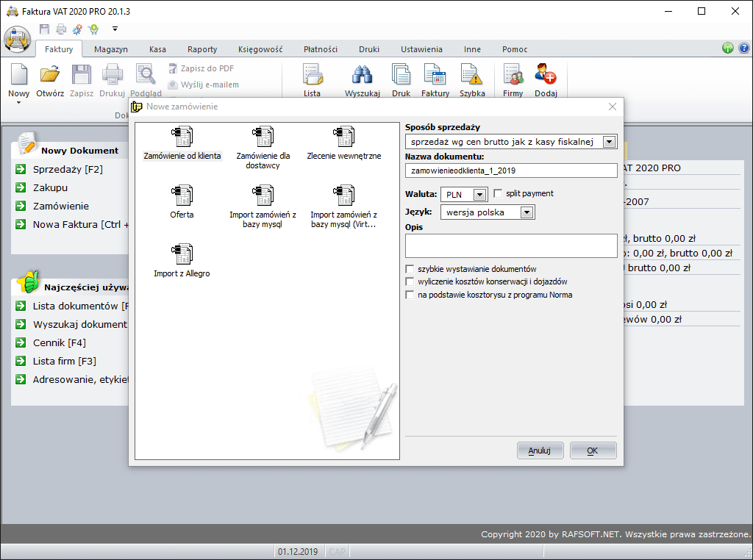Open the Waluta PLN dropdown
Image resolution: width=753 pixels, height=560 pixels.
(x=479, y=195)
